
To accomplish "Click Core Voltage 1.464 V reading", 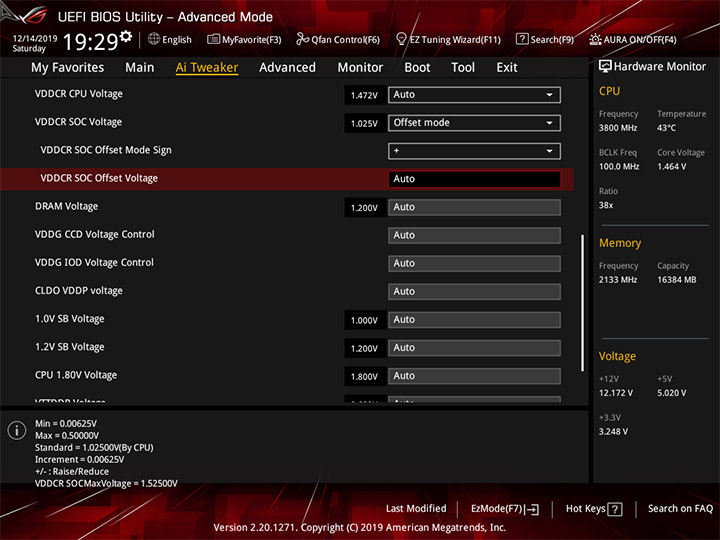I will point(672,167).
